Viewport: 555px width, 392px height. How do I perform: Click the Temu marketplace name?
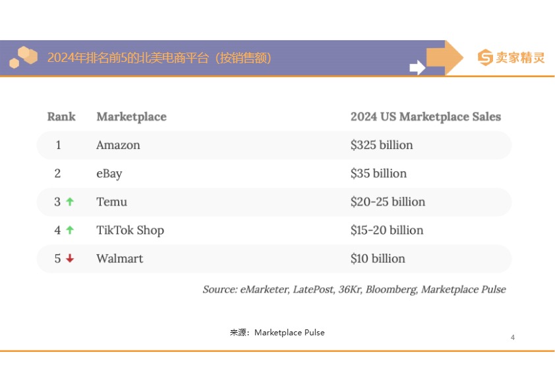pyautogui.click(x=112, y=202)
